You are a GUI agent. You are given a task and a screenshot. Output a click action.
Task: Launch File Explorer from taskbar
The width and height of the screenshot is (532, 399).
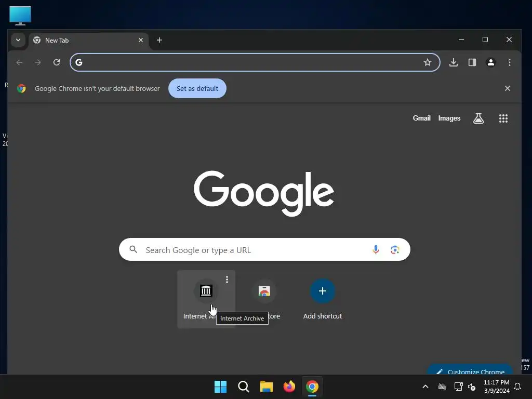coord(267,387)
